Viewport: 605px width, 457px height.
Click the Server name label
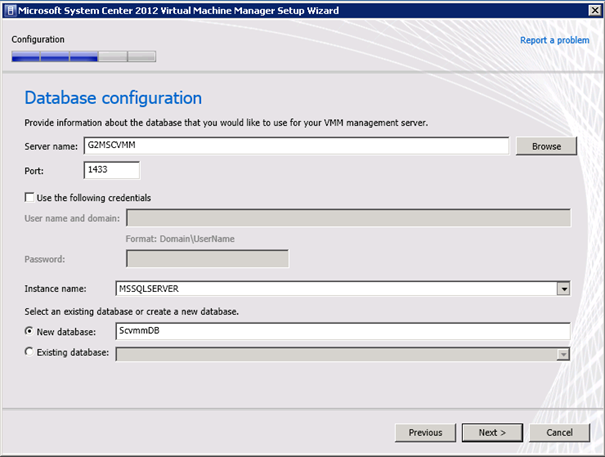coord(51,147)
